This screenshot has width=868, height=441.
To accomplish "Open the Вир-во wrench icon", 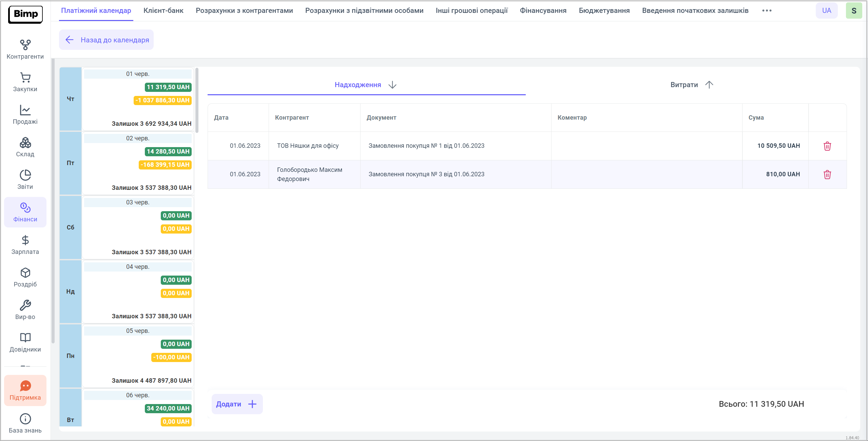I will [25, 310].
